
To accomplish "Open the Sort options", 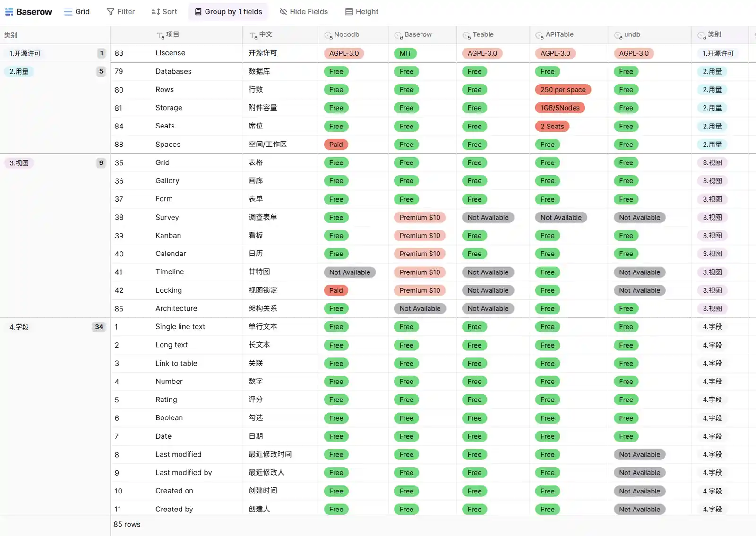I will (x=164, y=12).
